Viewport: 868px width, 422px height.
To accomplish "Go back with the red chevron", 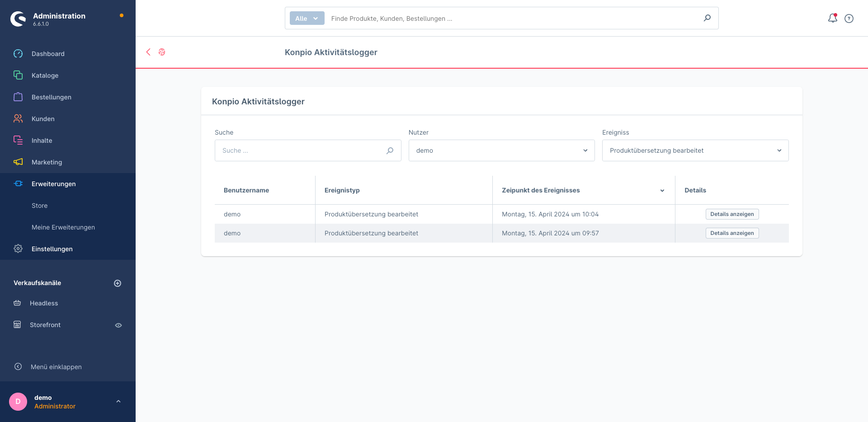I will click(x=148, y=52).
